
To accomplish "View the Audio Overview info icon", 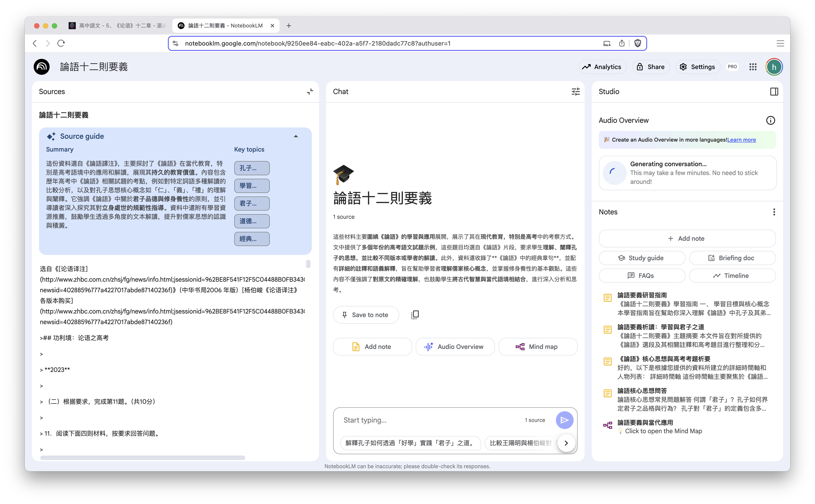I will 771,120.
